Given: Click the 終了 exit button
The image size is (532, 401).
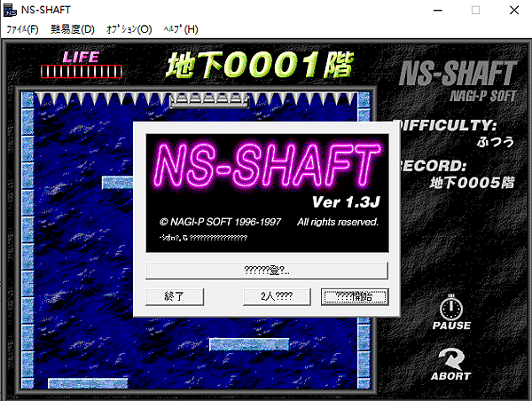Looking at the screenshot, I should (x=175, y=297).
